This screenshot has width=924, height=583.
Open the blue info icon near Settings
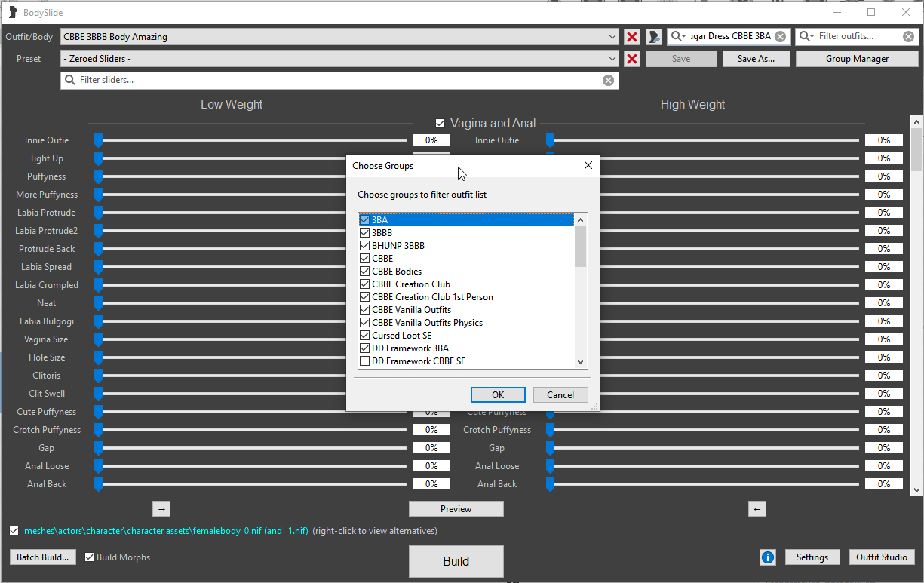coord(768,557)
